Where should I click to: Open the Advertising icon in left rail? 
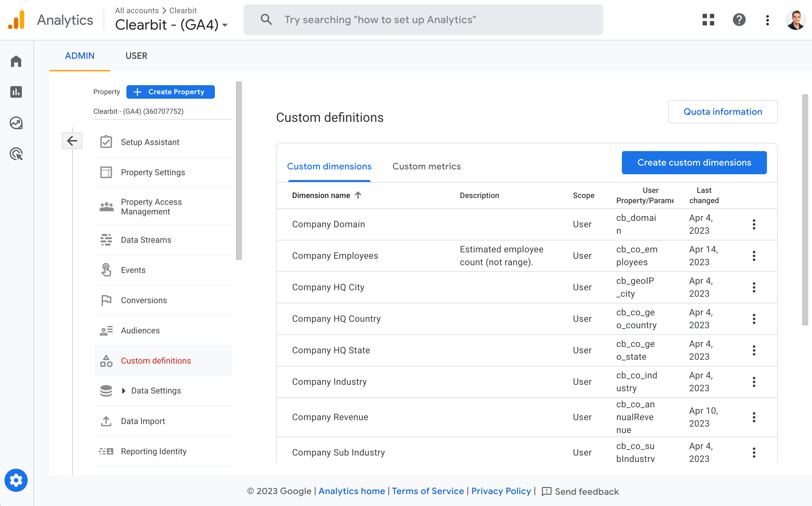click(16, 154)
